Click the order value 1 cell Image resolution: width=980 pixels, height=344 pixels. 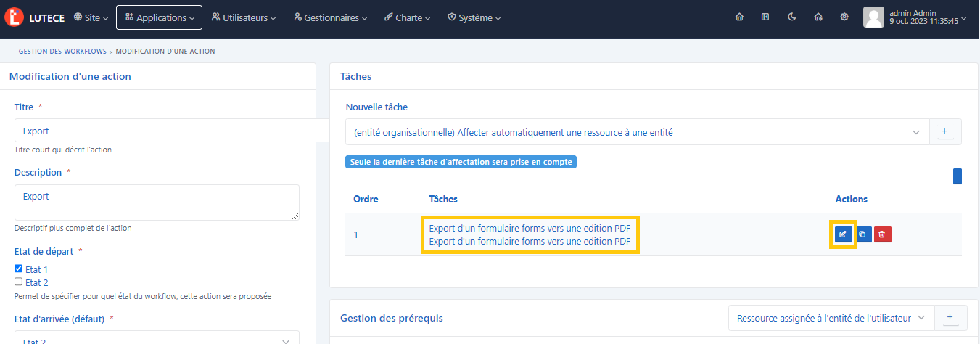coord(355,234)
